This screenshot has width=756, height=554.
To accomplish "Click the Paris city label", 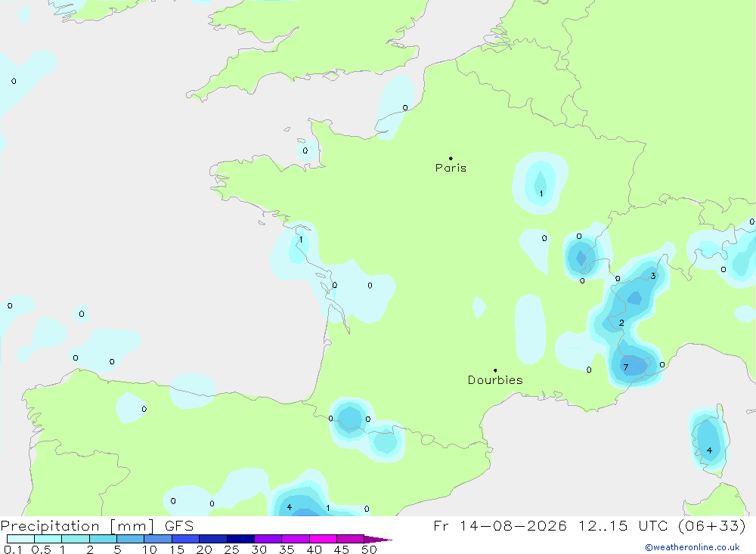I will tap(451, 168).
